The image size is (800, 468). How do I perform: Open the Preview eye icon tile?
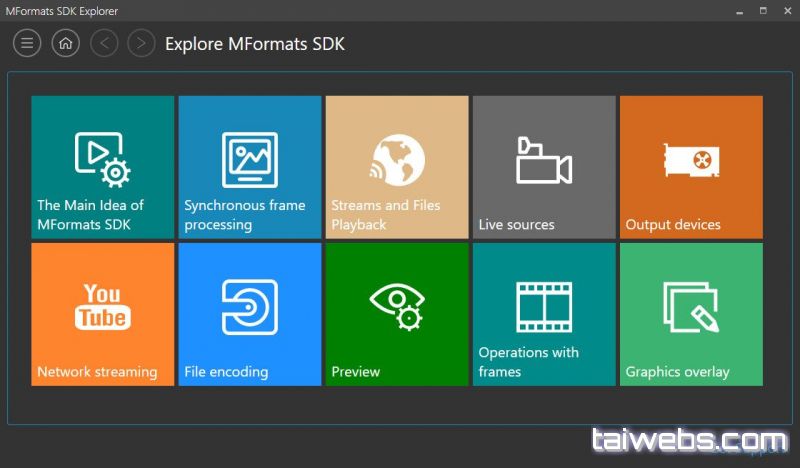coord(397,304)
